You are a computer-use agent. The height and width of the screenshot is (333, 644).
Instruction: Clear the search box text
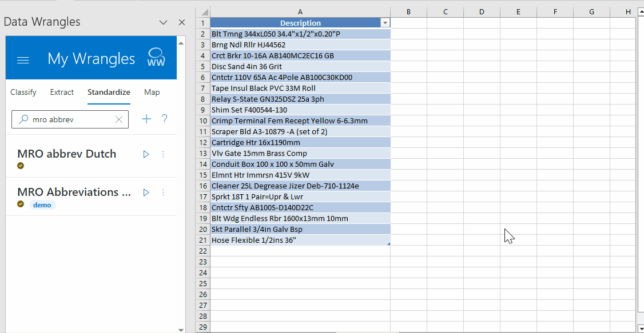click(x=119, y=119)
